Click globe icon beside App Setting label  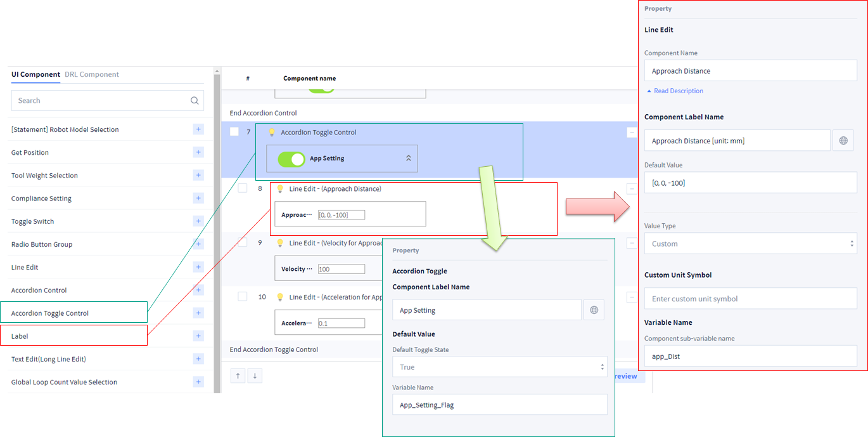coord(594,310)
